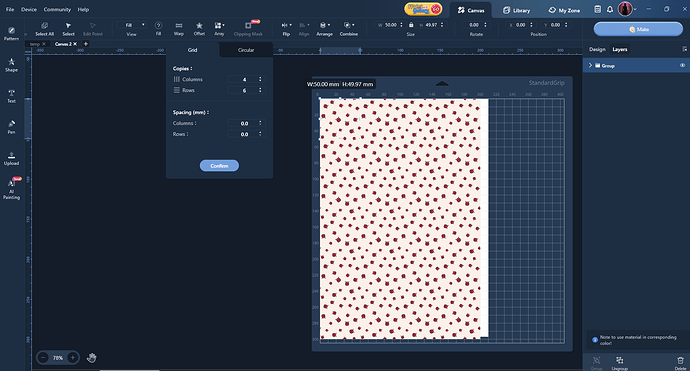The height and width of the screenshot is (371, 690).
Task: Click the panel layout icon beside Layers
Action: (684, 49)
